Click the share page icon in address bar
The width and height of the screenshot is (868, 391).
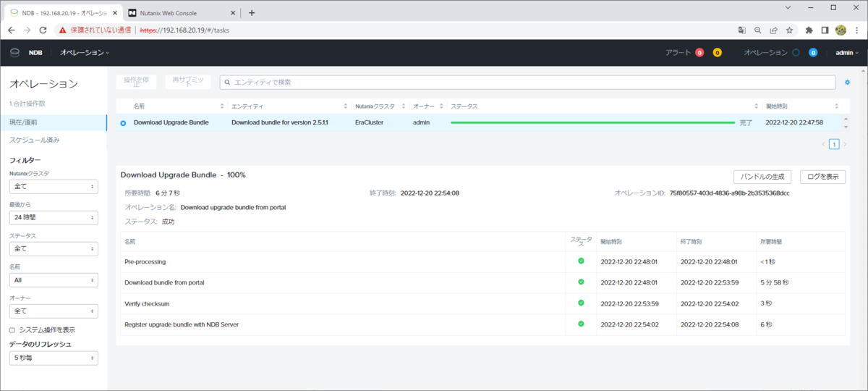[x=773, y=30]
